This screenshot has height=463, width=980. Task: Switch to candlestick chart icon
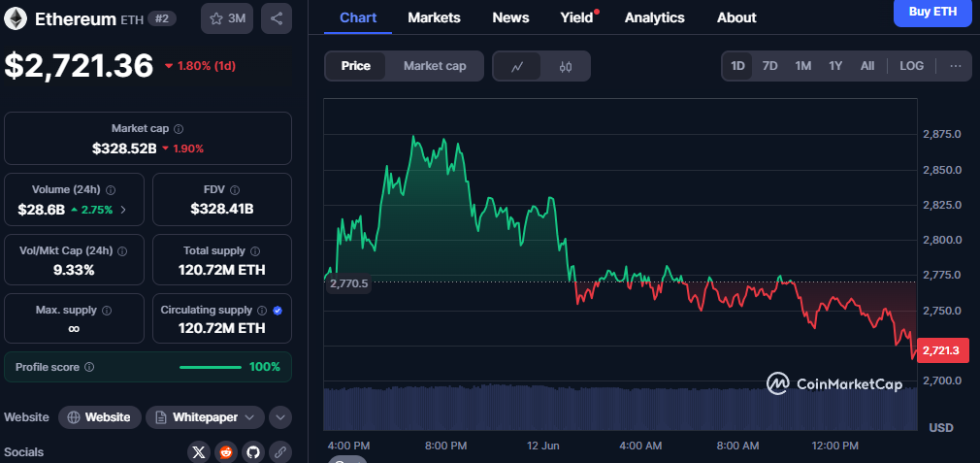tap(566, 66)
